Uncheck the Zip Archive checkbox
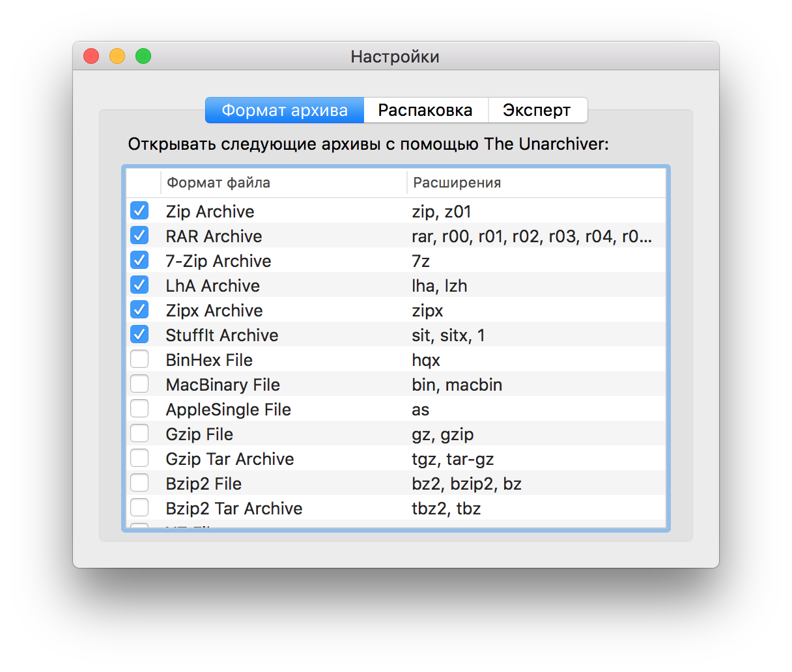This screenshot has height=672, width=792. [x=139, y=211]
